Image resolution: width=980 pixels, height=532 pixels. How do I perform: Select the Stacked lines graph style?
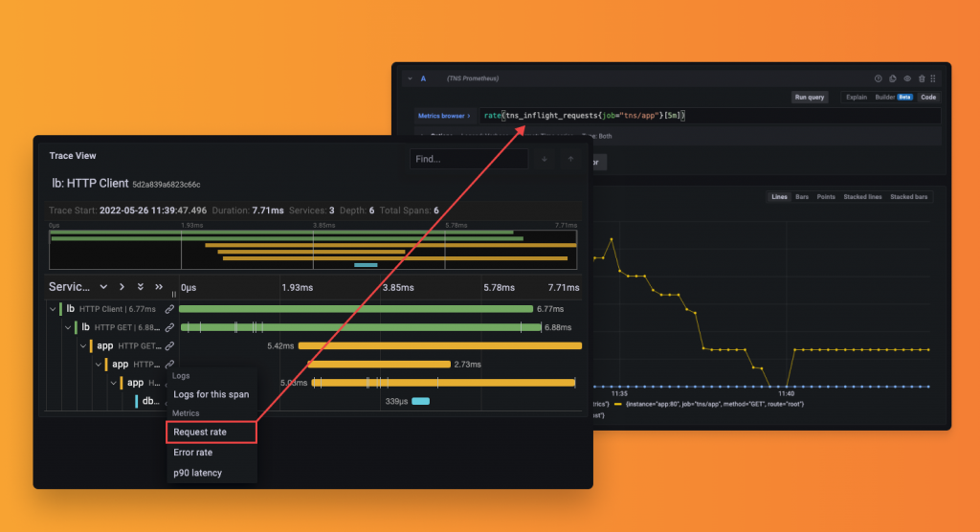(862, 197)
